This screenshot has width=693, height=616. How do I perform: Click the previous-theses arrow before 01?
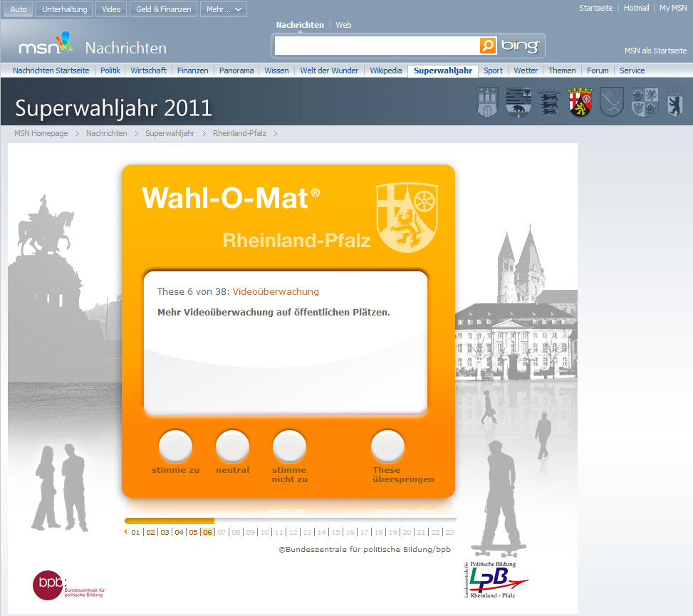tap(125, 531)
